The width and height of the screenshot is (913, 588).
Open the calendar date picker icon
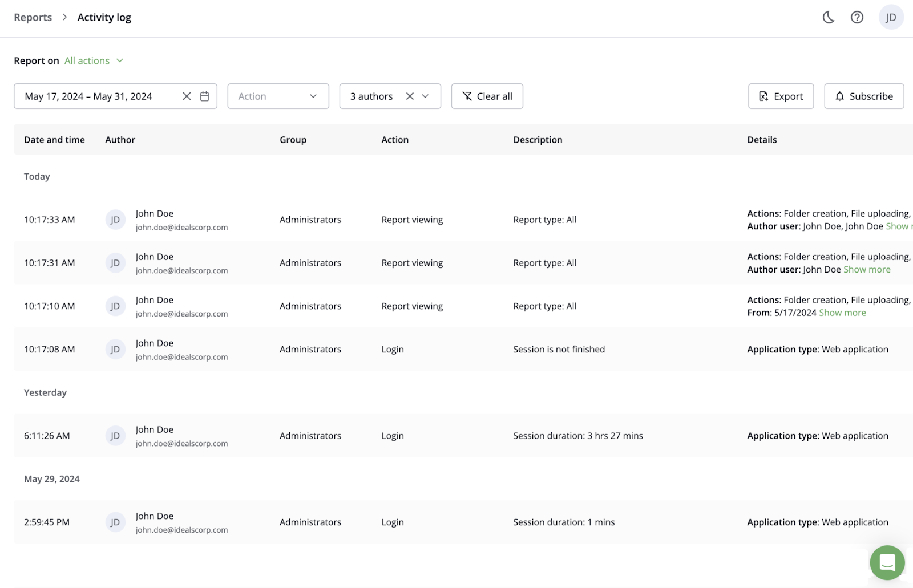(x=205, y=96)
